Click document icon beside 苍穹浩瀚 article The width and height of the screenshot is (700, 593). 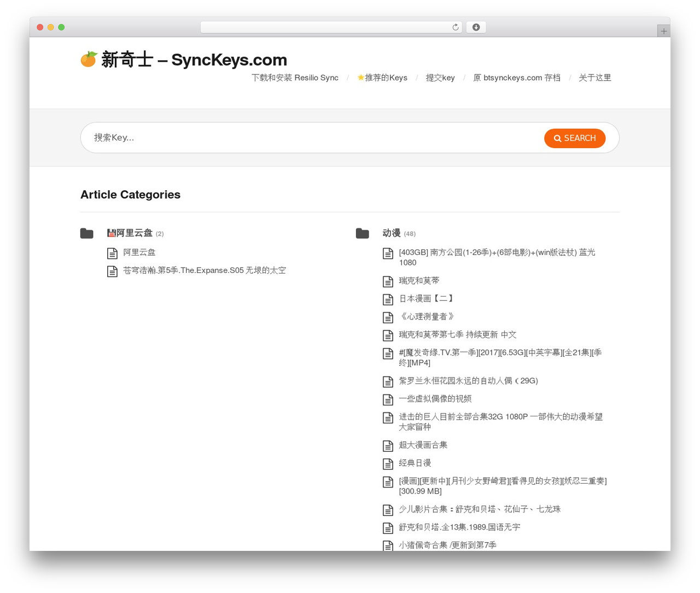pos(112,271)
